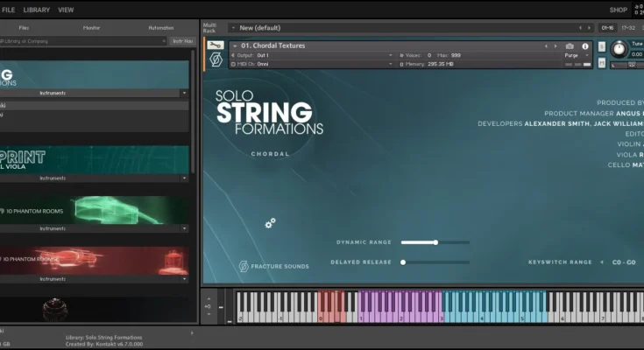This screenshot has width=644, height=350.
Task: Expand info pane arrow in bottom bar
Action: 192,332
